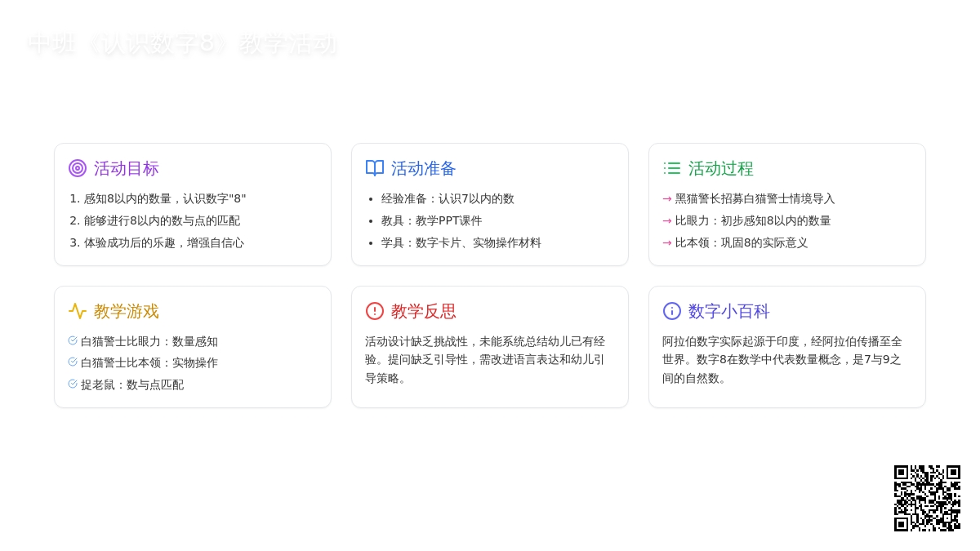Click the faded page title at top
980x551 pixels.
tap(182, 43)
